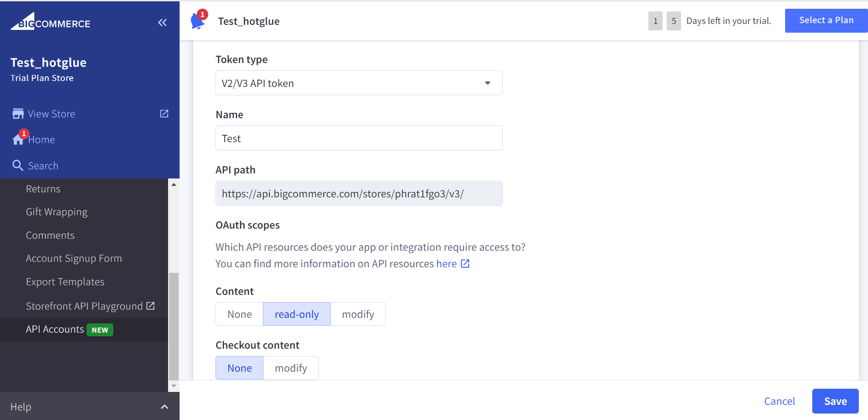The width and height of the screenshot is (868, 420).
Task: Click Days left in your trial text
Action: [728, 21]
